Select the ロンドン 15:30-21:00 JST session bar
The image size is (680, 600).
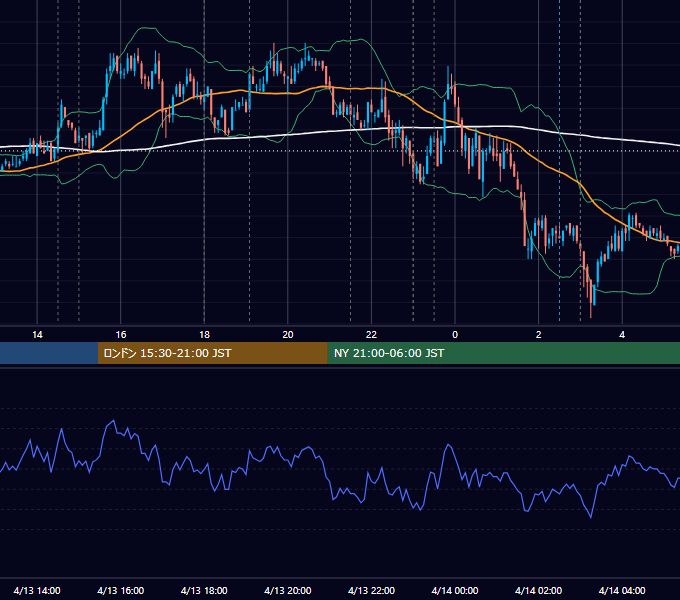[212, 353]
